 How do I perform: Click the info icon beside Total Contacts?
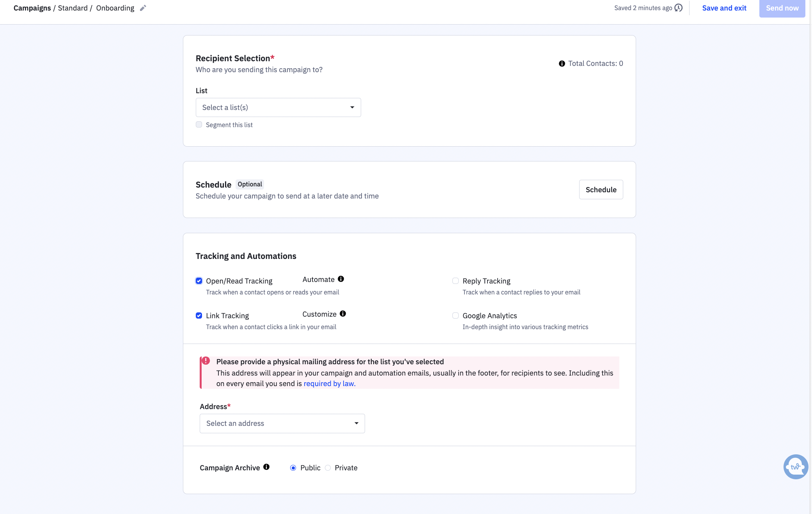click(562, 64)
